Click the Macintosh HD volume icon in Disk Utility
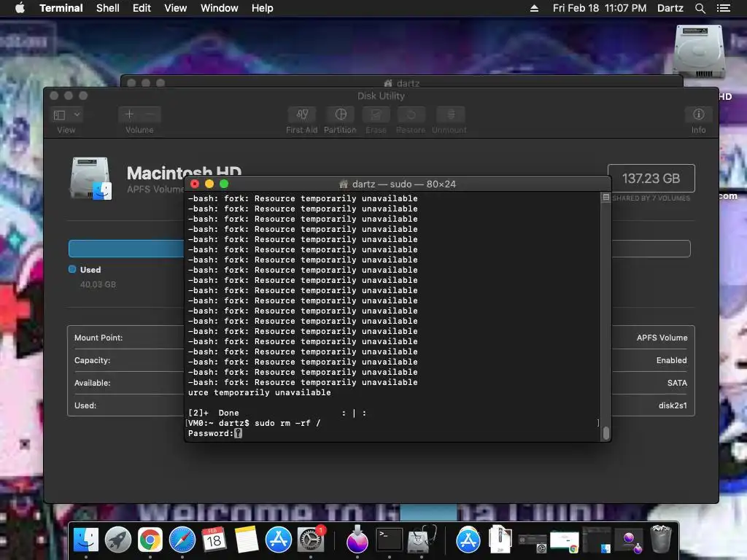 [91, 178]
